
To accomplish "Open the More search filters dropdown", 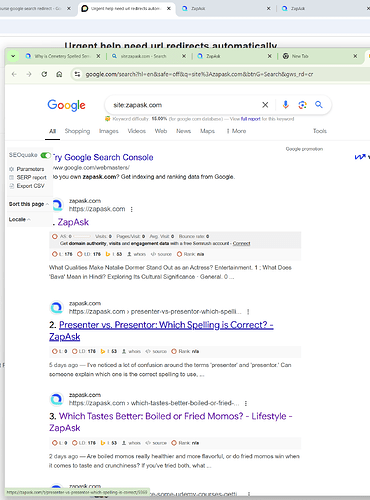I will 236,131.
